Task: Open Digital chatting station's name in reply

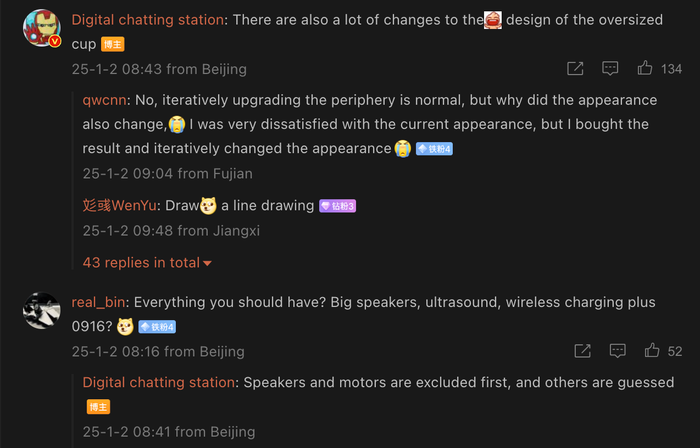Action: 158,382
